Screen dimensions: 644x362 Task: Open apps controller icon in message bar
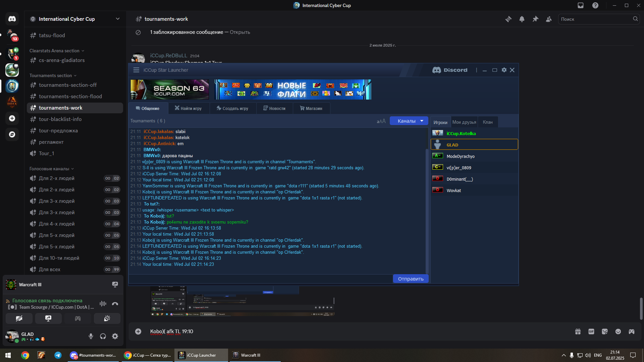[632, 331]
